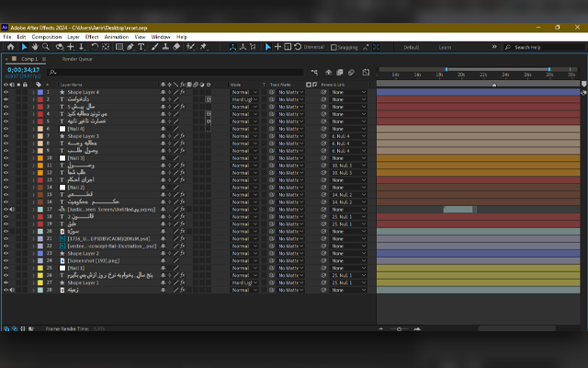Toggle the eye of Shape Layer 2

6,254
